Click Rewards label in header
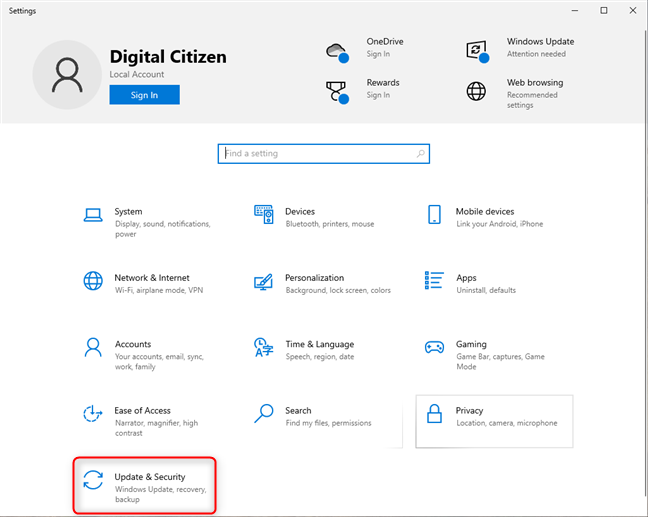The image size is (648, 517). pos(383,83)
